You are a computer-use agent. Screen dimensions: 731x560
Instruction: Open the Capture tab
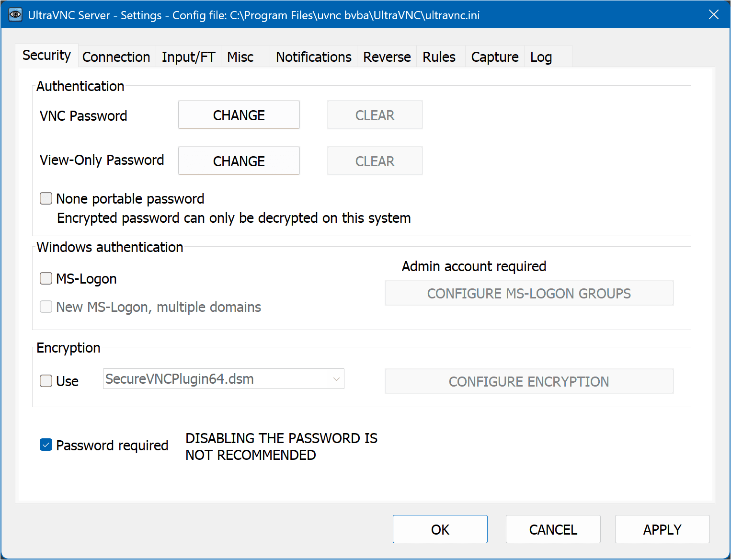coord(495,57)
